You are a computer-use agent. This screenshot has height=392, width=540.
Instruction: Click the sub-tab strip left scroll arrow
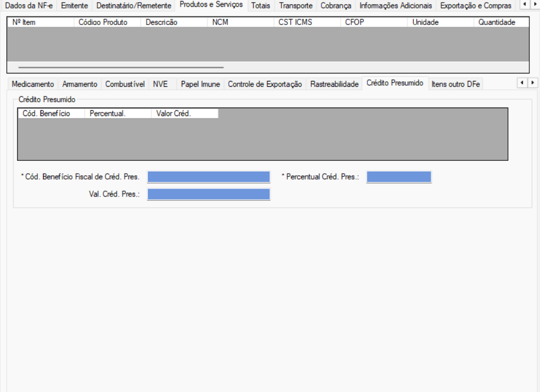tap(522, 83)
